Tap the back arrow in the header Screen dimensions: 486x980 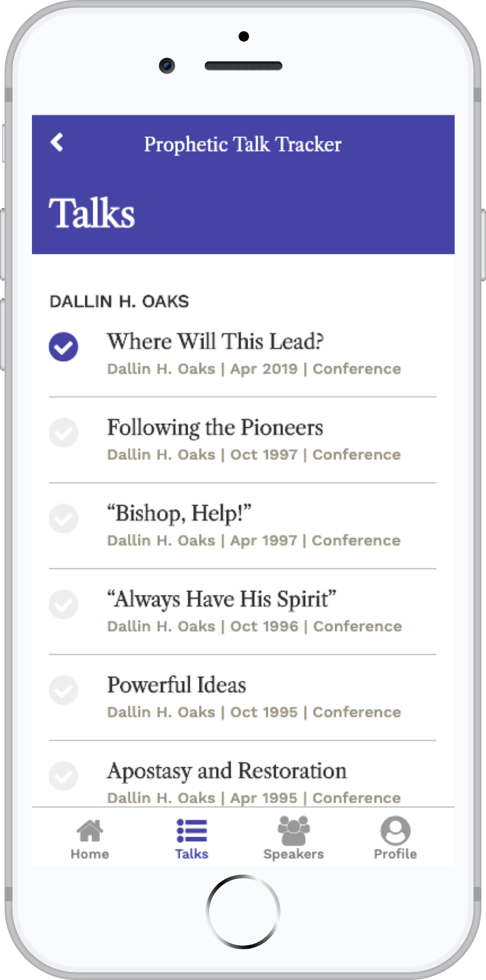57,142
